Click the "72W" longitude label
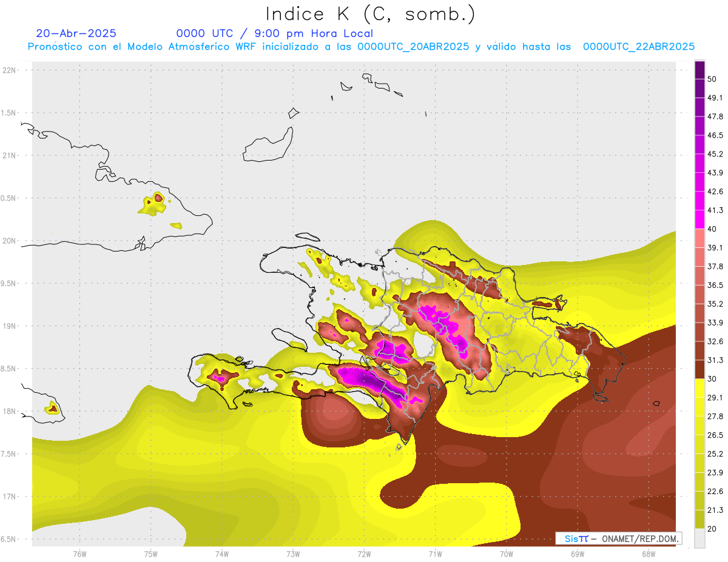The width and height of the screenshot is (728, 562). coord(364,554)
